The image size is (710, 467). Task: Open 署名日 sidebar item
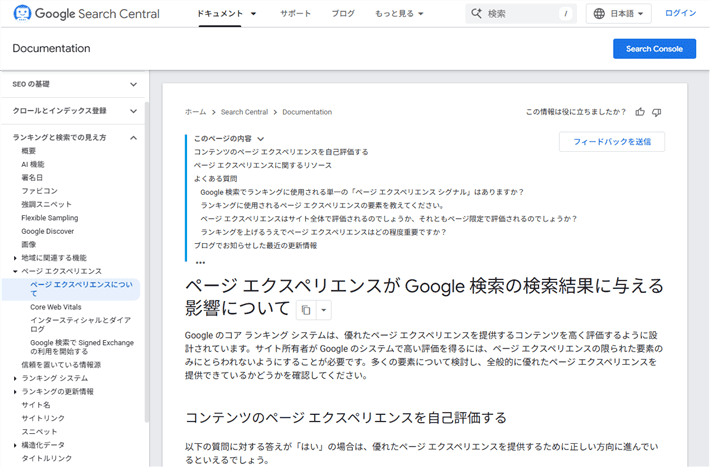point(32,178)
